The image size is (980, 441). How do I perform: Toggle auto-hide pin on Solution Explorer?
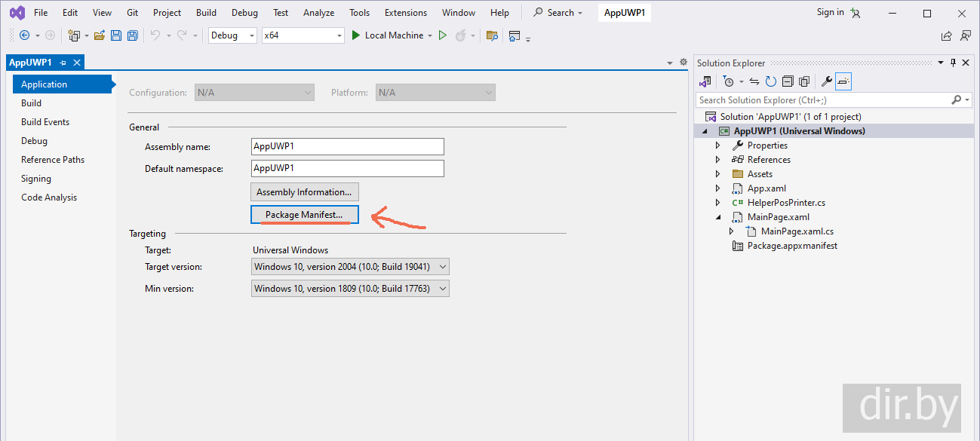(x=953, y=63)
